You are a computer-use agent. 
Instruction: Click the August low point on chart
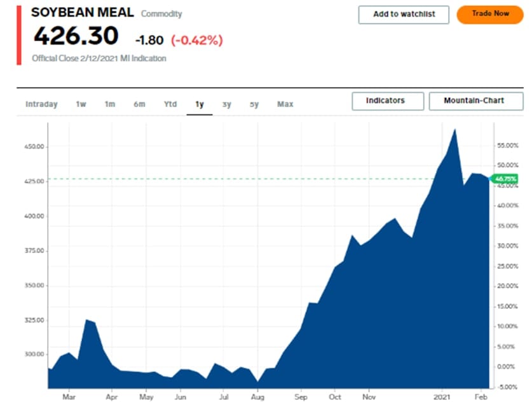(x=257, y=382)
